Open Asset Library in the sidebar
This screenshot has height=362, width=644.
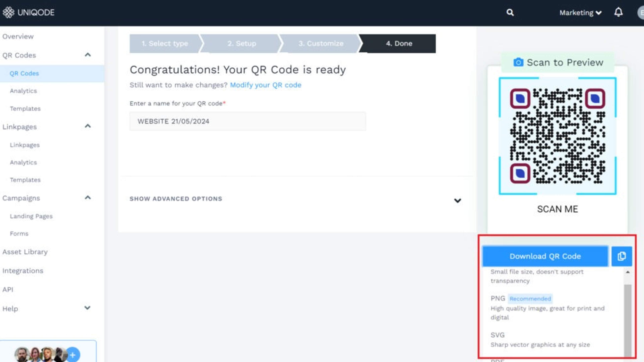25,252
